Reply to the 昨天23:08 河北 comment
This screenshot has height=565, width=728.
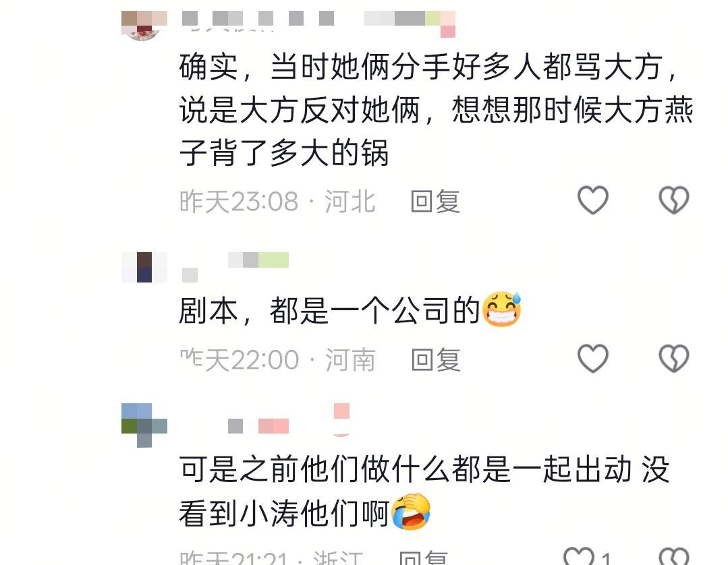(x=435, y=202)
